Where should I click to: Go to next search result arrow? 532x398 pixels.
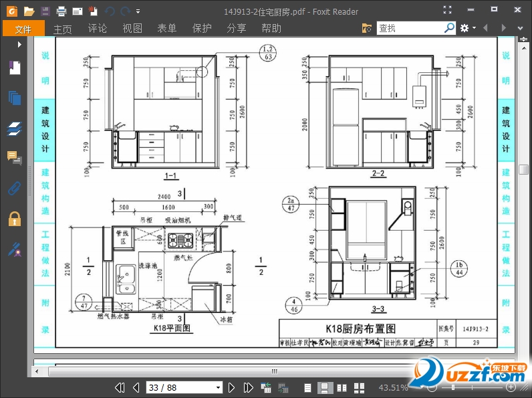click(x=503, y=28)
